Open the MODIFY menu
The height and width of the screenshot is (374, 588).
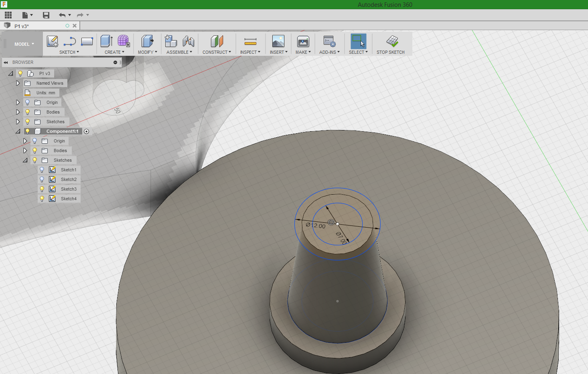point(148,52)
